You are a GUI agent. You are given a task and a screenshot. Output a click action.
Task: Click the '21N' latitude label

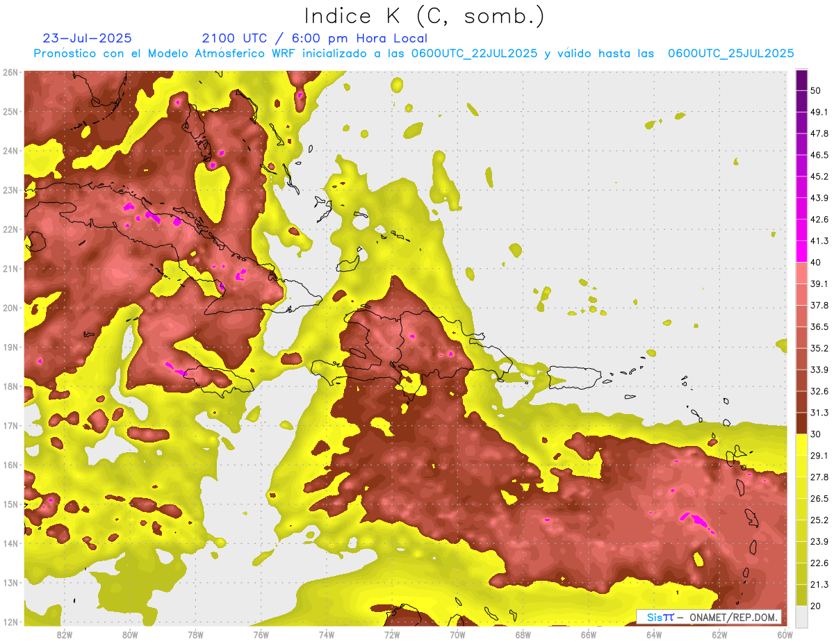click(10, 268)
